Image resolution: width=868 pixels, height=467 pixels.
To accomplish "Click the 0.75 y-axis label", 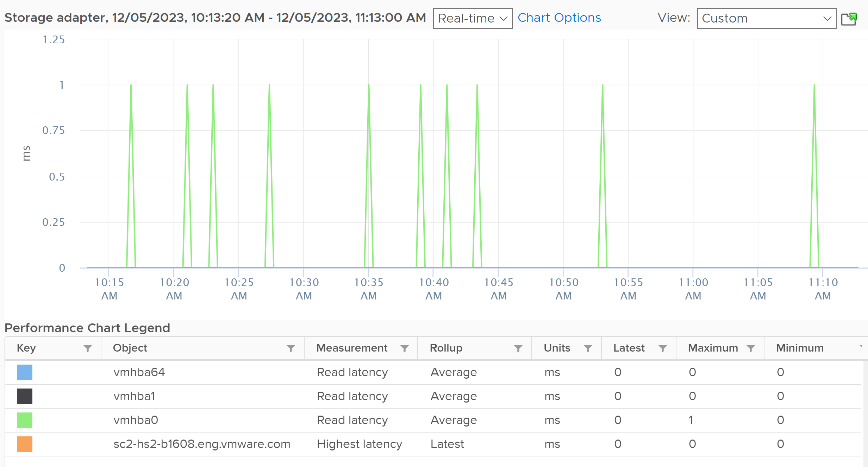I will click(x=54, y=131).
